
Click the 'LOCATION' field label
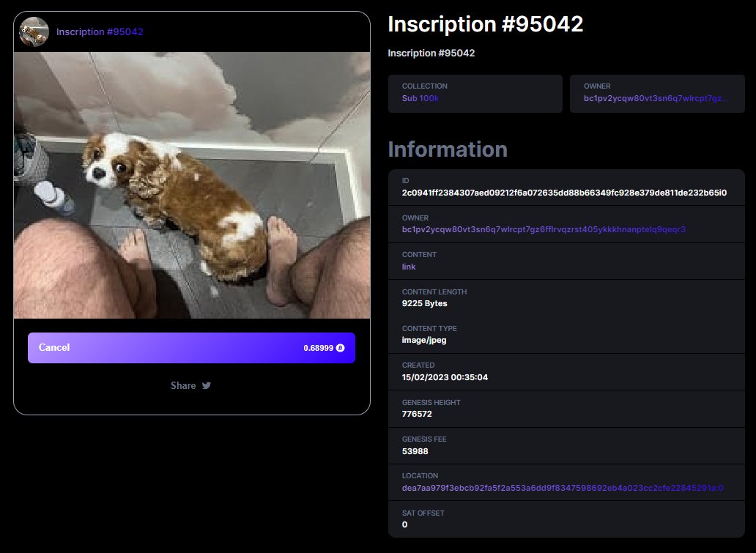tap(420, 475)
